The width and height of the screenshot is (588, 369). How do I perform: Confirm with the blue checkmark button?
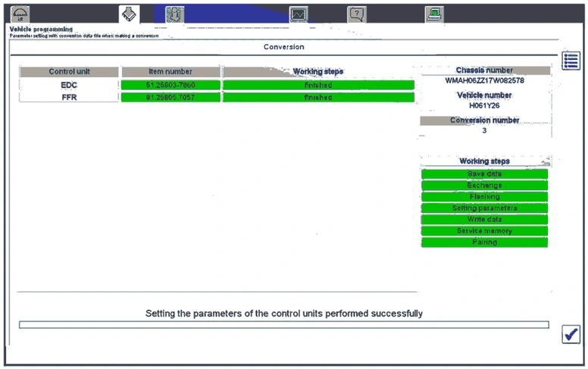click(x=571, y=334)
